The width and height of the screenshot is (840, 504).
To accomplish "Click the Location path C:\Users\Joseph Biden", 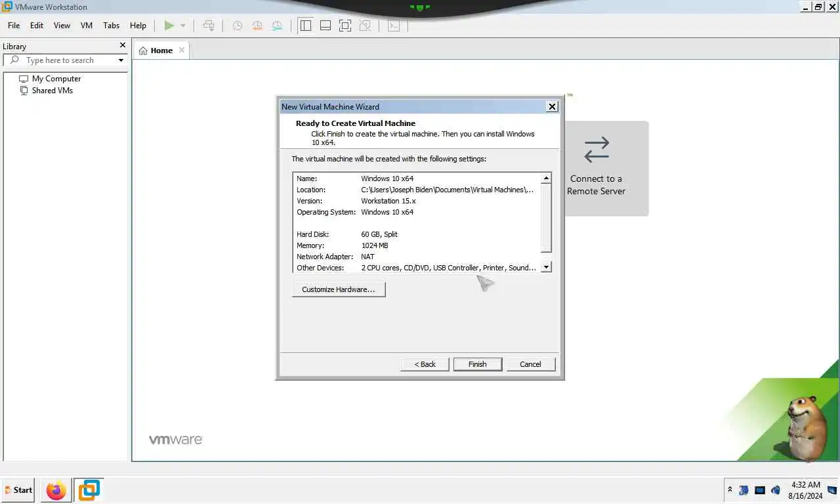I will pyautogui.click(x=448, y=190).
